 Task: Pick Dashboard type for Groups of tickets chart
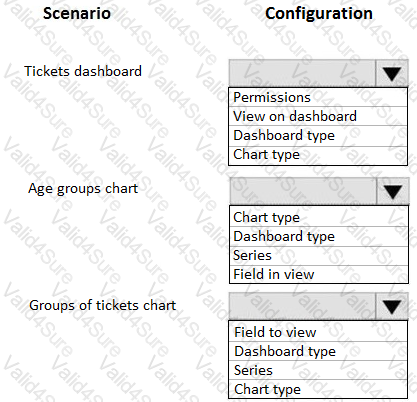point(318,351)
